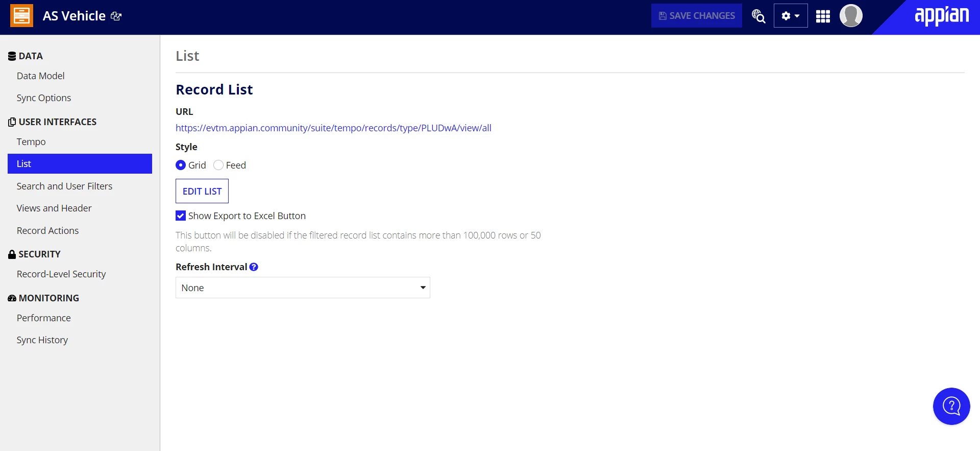Toggle Show Export to Excel Button checkbox
This screenshot has height=451, width=980.
[181, 216]
